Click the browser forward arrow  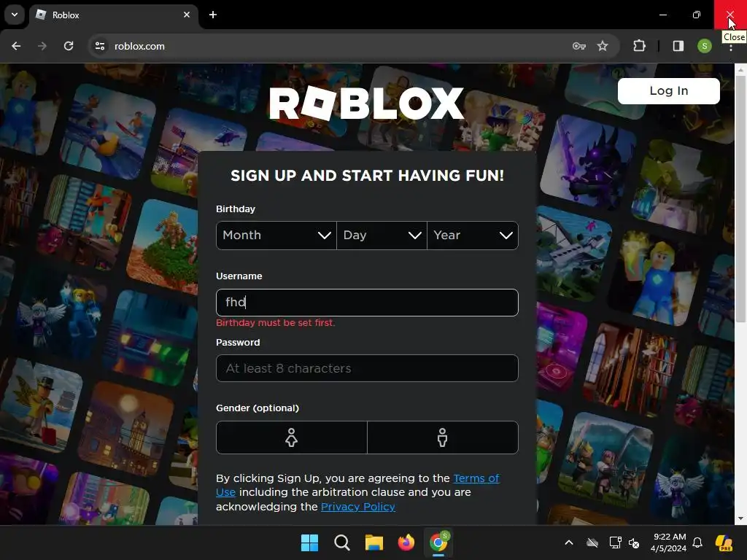coord(42,46)
